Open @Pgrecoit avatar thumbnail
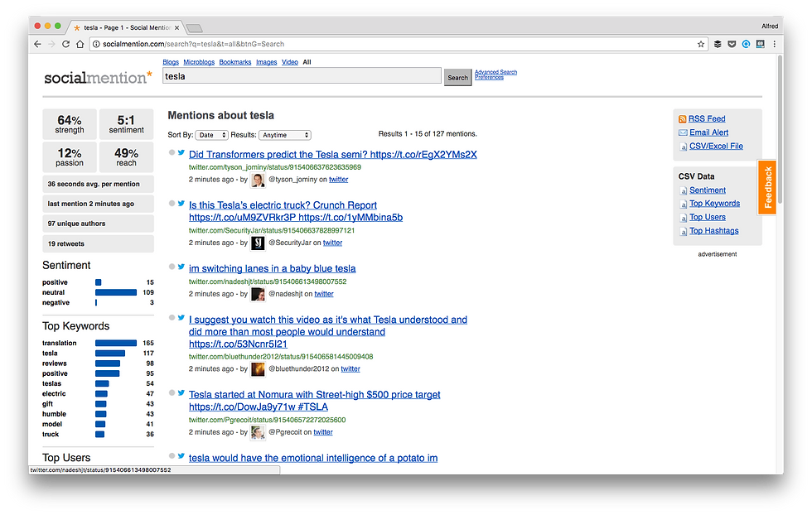This screenshot has width=812, height=515. click(x=258, y=432)
